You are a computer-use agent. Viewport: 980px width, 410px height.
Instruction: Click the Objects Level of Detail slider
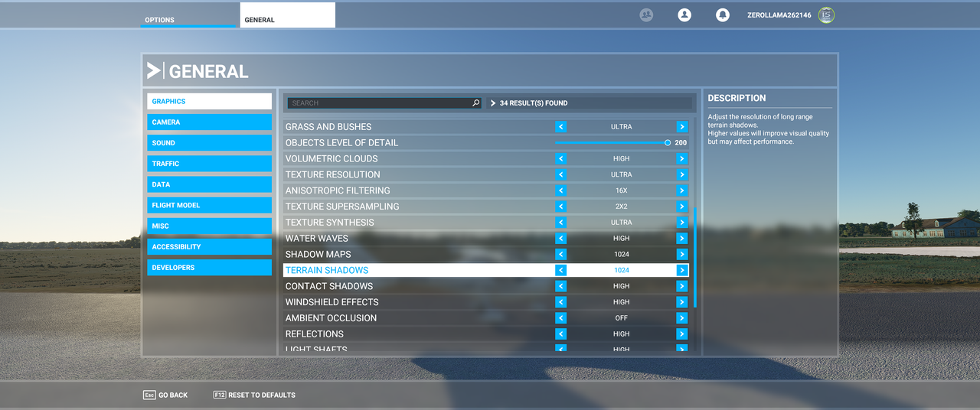pyautogui.click(x=612, y=142)
